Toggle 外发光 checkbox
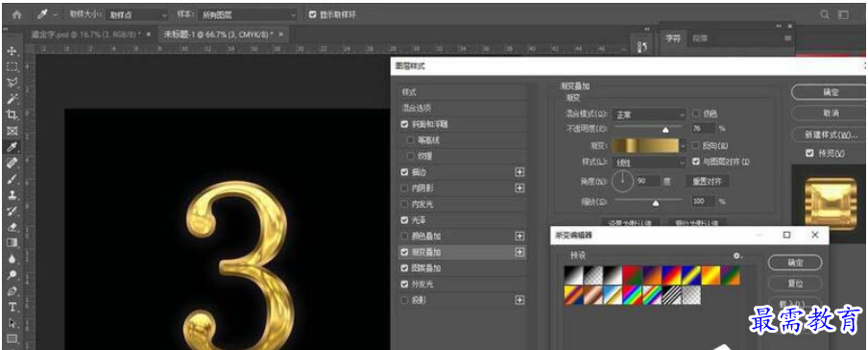868x350 pixels. [x=404, y=284]
